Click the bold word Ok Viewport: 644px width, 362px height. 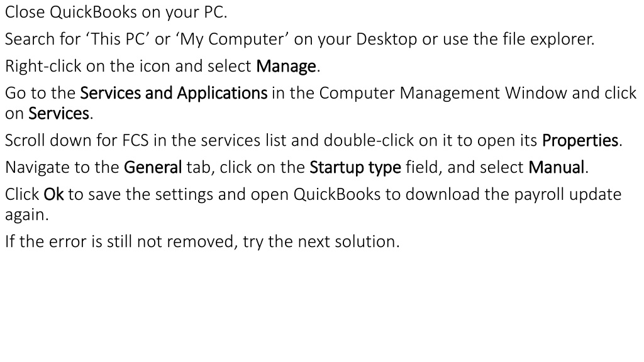click(x=54, y=195)
